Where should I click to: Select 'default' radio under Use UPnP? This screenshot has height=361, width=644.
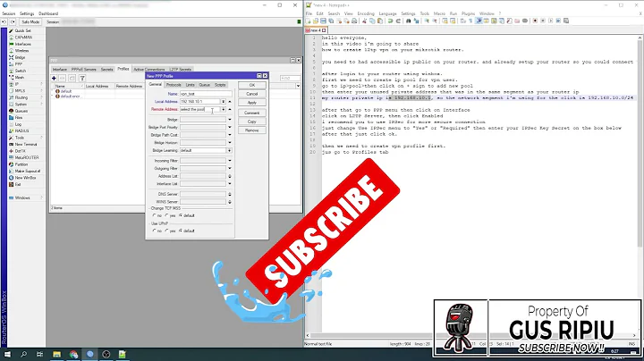pos(181,231)
